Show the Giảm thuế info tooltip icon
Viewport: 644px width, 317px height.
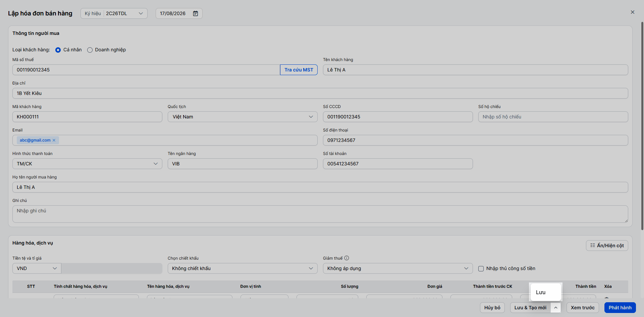(347, 258)
